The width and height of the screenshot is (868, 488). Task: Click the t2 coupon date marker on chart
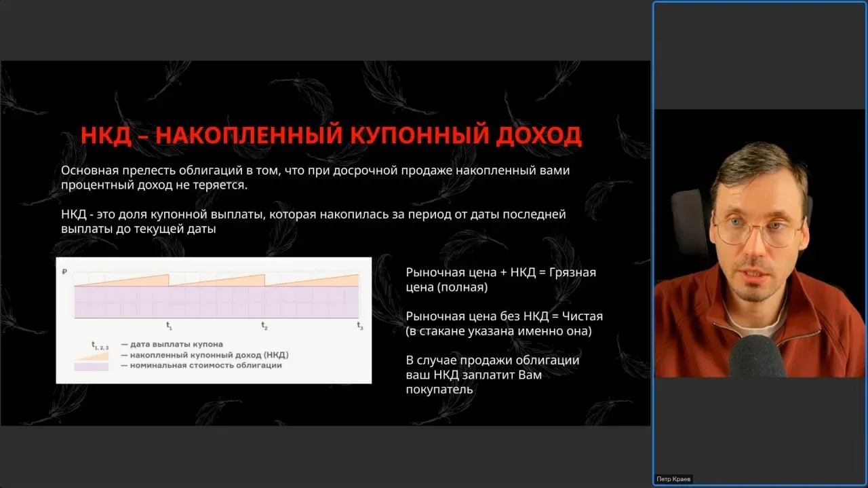tap(264, 326)
